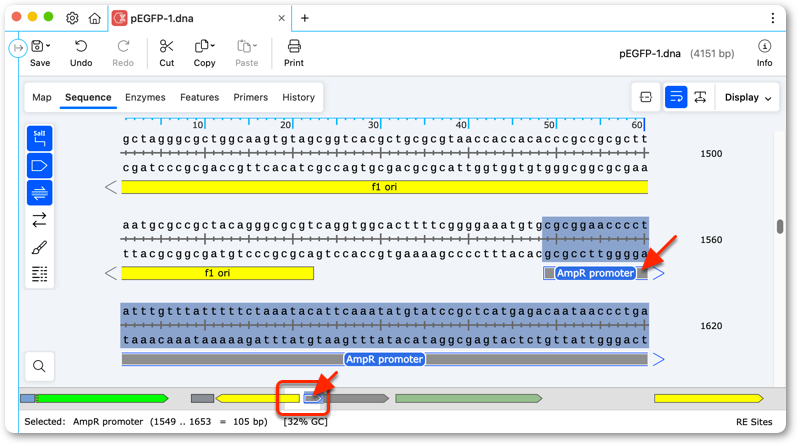Click the 4151 bp length label
Viewport: 797px width, 444px height.
(x=712, y=53)
